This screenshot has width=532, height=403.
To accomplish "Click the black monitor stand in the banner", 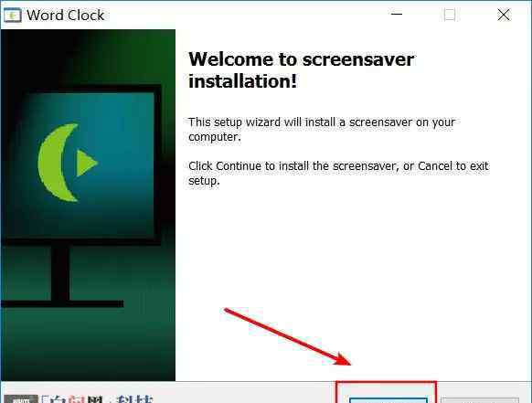I will 60,273.
